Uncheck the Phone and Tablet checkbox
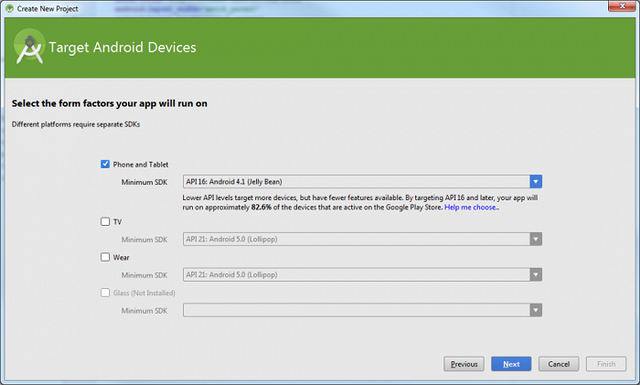Image resolution: width=640 pixels, height=385 pixels. click(x=105, y=164)
